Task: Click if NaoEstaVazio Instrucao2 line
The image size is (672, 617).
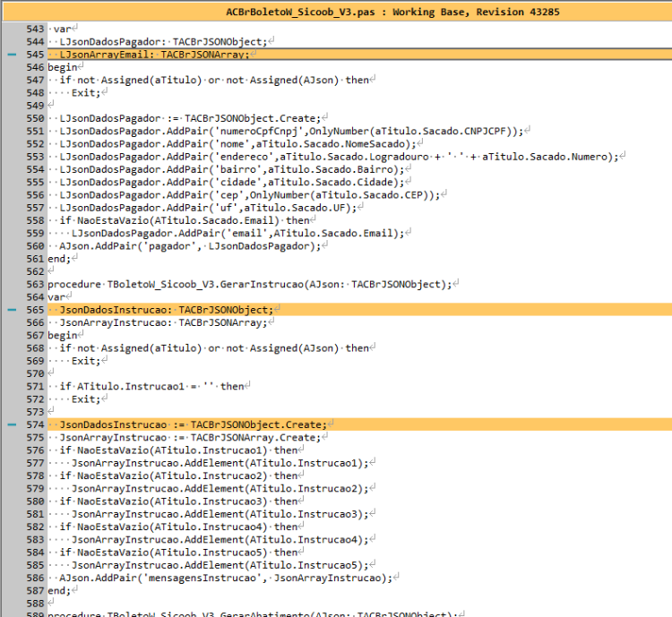Action: (178, 476)
